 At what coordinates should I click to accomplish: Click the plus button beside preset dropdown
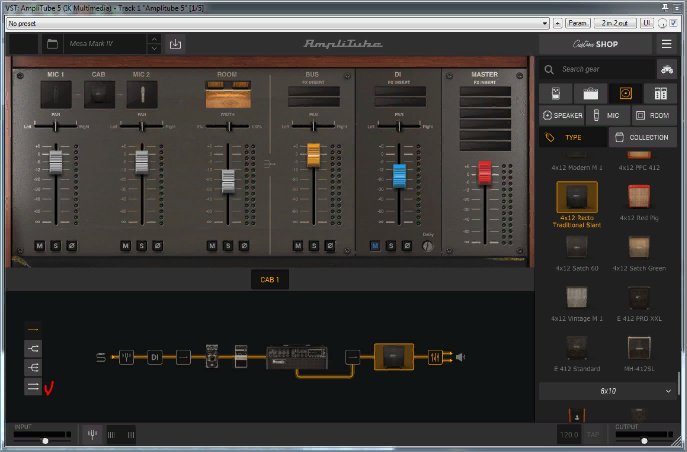tap(557, 23)
